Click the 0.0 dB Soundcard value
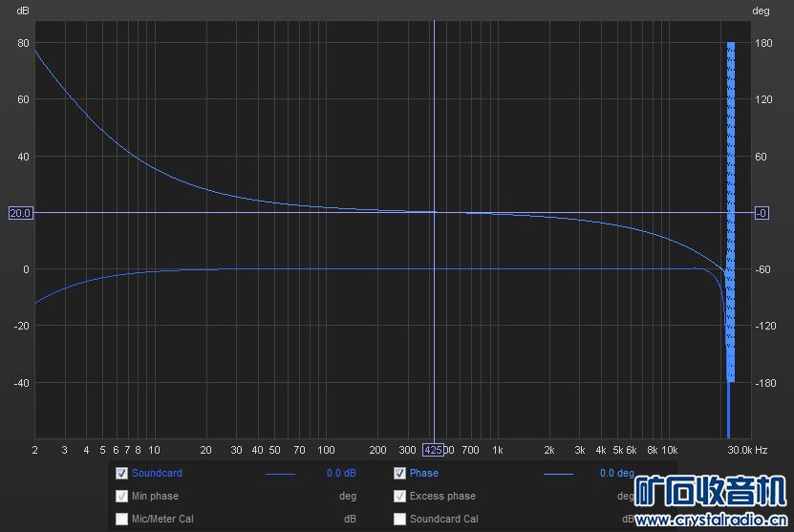 [x=341, y=473]
